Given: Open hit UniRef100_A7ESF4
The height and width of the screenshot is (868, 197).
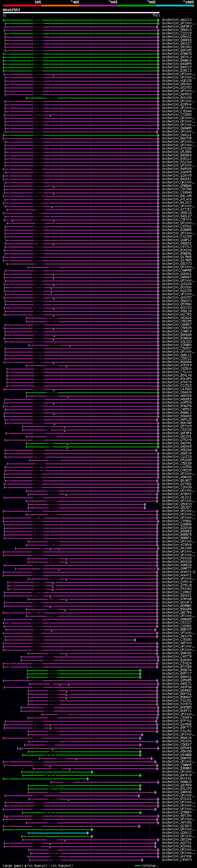Looking at the screenshot, I should click(x=177, y=365).
